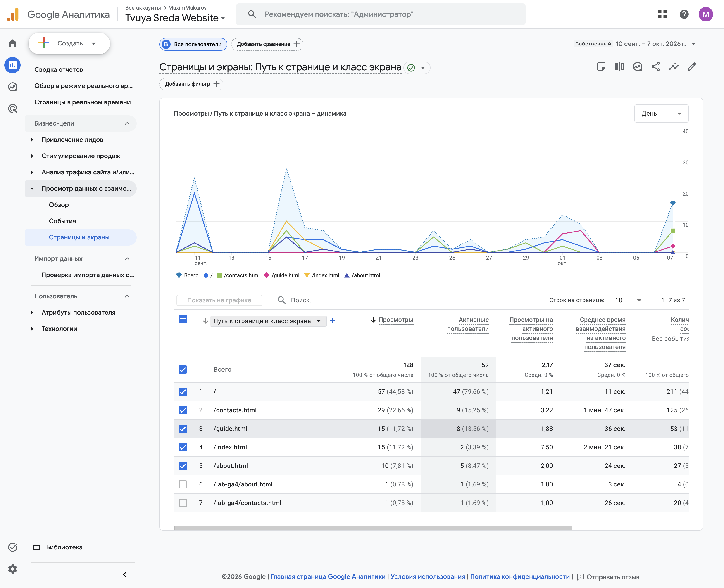Click the report note icon

(x=601, y=67)
